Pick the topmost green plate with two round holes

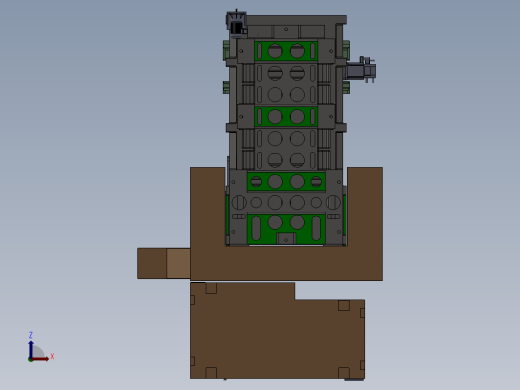286,51
